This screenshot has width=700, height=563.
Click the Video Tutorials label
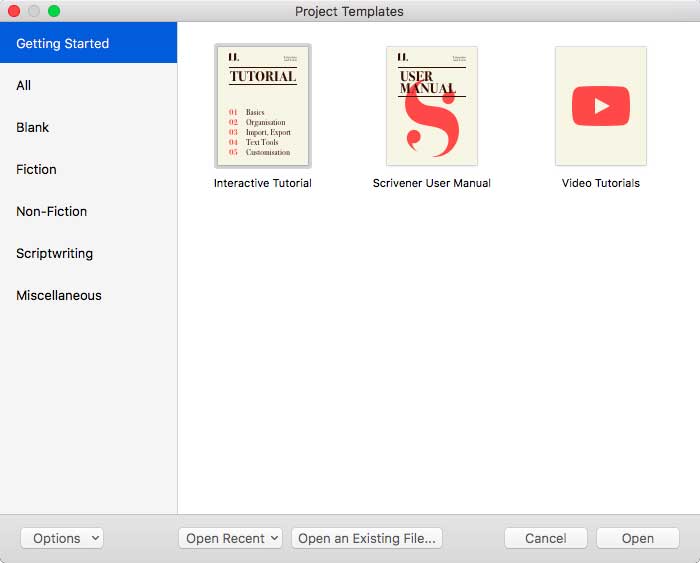click(x=601, y=183)
